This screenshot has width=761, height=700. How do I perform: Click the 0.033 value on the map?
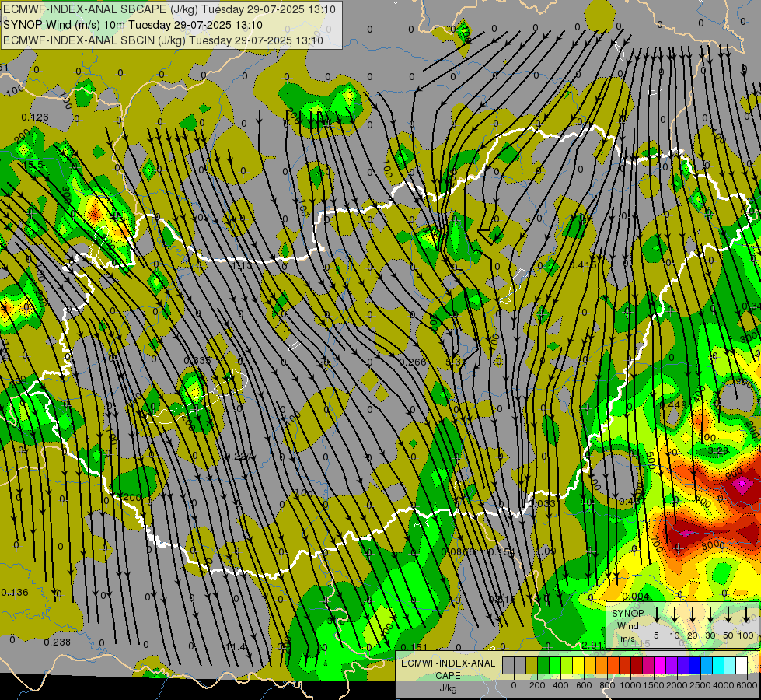tap(542, 503)
